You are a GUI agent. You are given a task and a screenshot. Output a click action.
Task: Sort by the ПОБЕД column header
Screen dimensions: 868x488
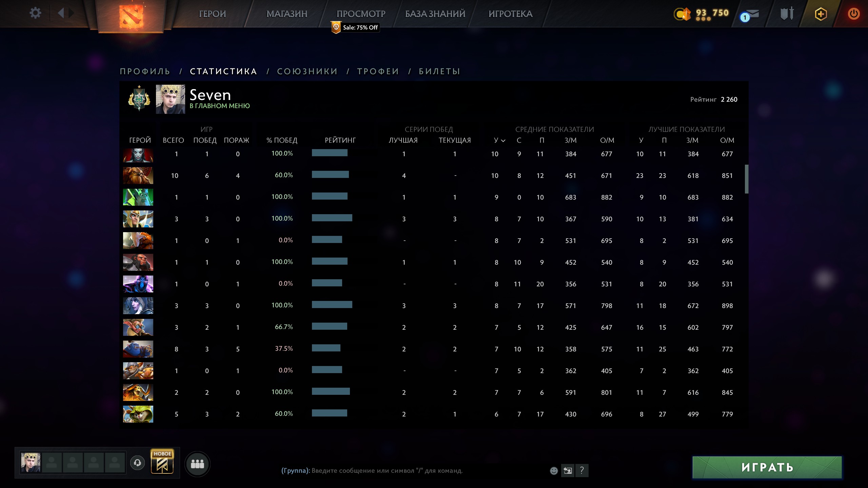[x=205, y=140]
